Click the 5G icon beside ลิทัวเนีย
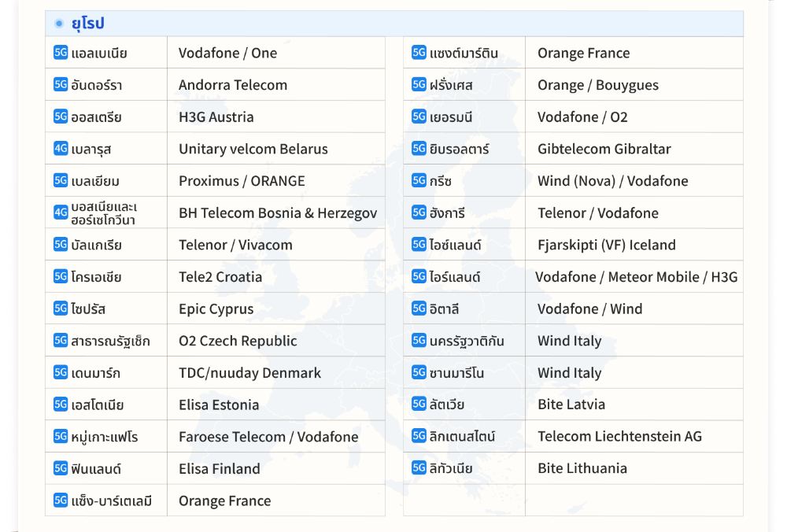 point(419,468)
